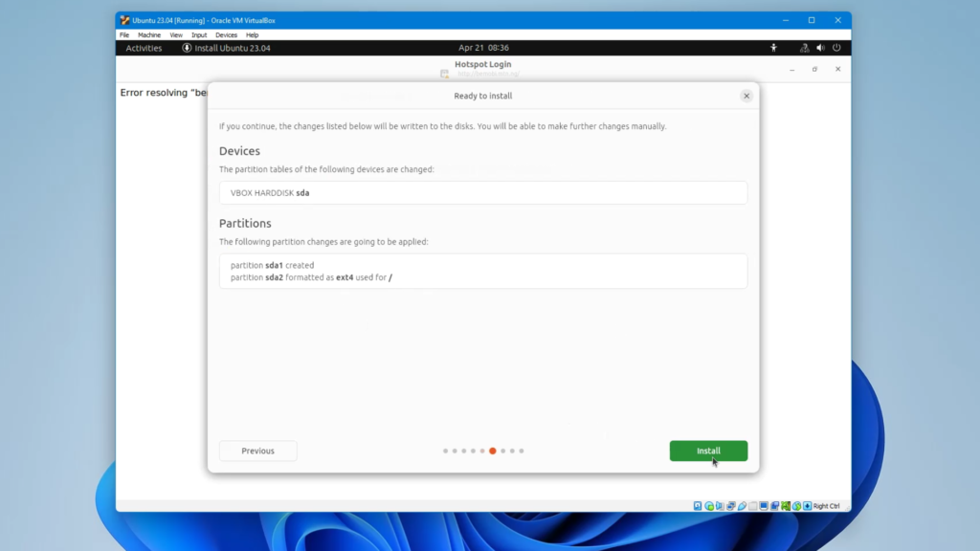Click the network adapters status icon
Viewport: 980px width, 551px height.
point(731,506)
